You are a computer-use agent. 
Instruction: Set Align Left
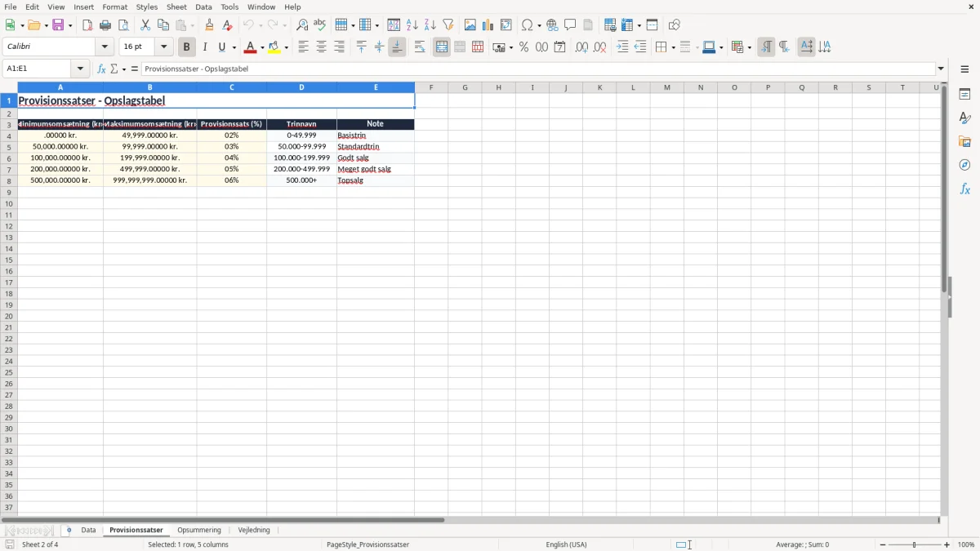coord(303,47)
